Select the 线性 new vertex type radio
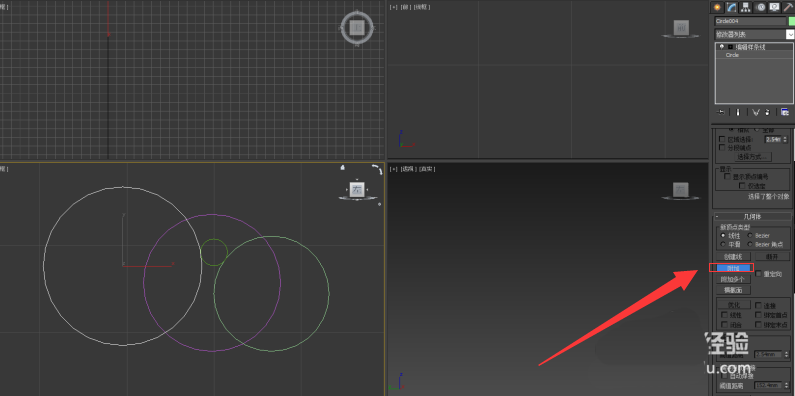The height and width of the screenshot is (396, 795). 722,236
